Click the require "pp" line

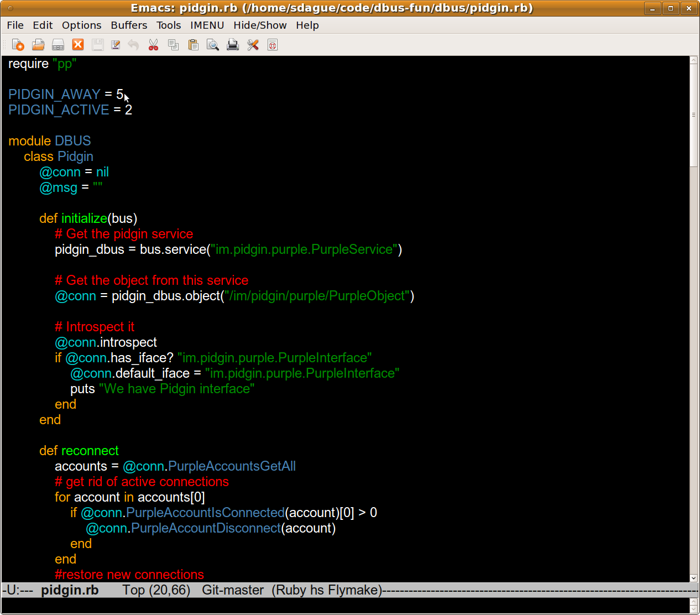point(42,64)
